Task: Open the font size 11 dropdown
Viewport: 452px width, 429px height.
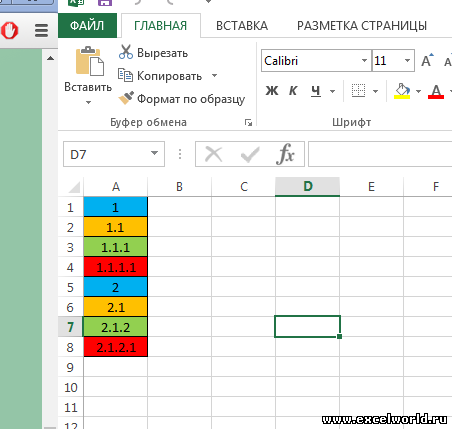Action: tap(407, 61)
